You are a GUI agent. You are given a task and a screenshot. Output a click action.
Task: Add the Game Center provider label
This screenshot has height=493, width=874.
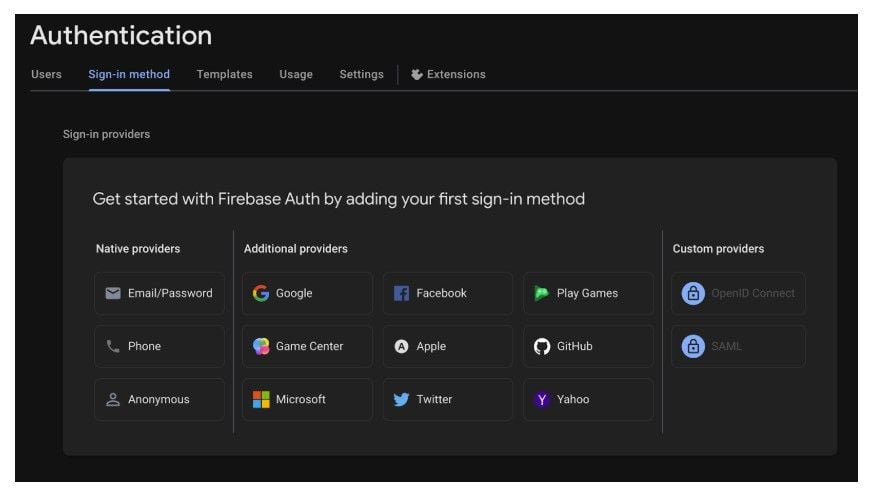[x=309, y=346]
